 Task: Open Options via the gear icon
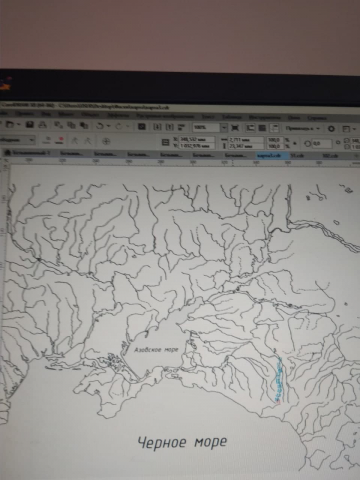tap(331, 128)
